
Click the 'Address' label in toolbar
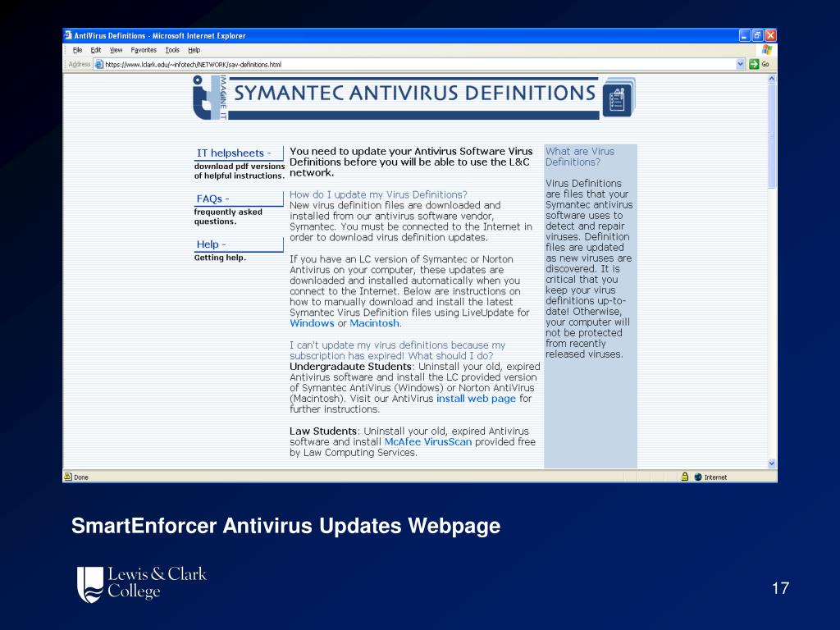click(80, 64)
